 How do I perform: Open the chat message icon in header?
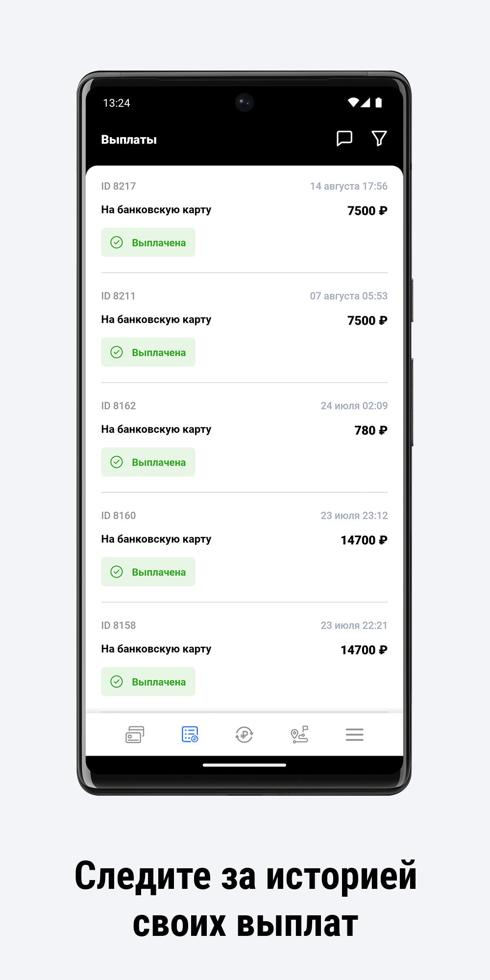coord(344,139)
